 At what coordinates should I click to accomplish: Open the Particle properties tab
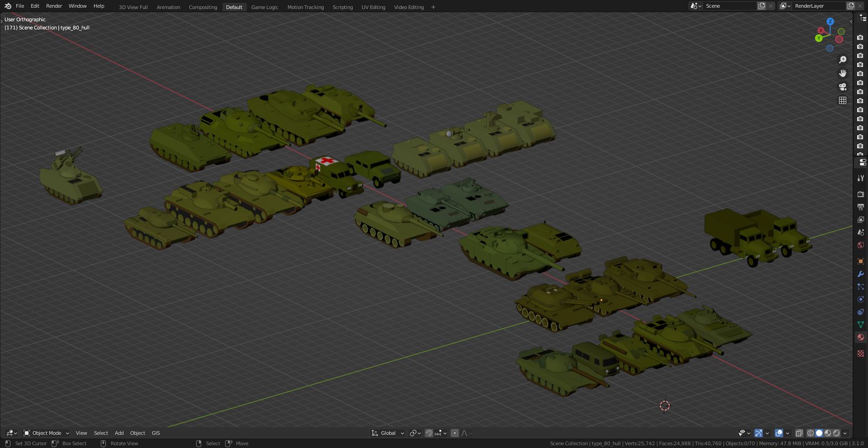860,286
